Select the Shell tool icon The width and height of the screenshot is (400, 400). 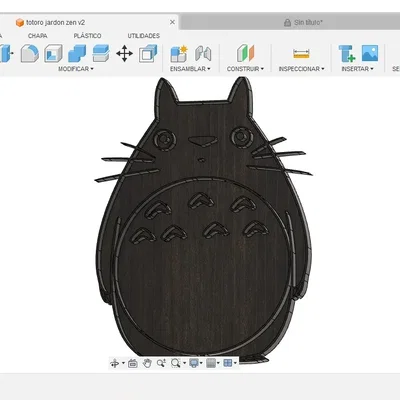pos(53,53)
